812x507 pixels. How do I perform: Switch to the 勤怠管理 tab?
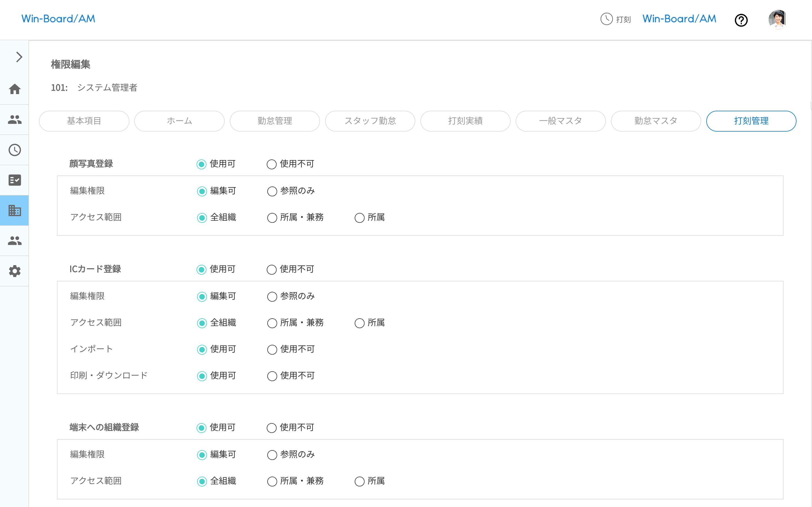pyautogui.click(x=274, y=121)
